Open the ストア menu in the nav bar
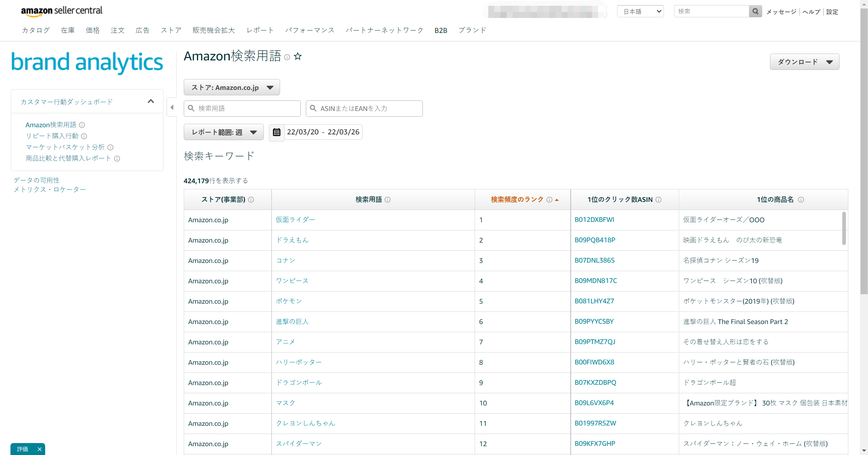868x455 pixels. coord(171,30)
